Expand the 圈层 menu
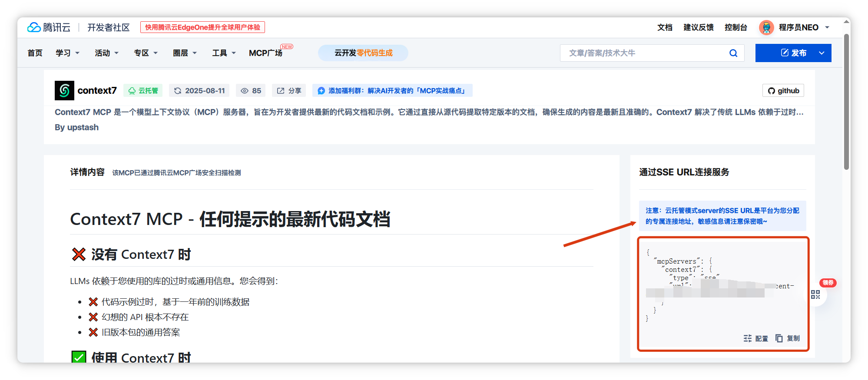This screenshot has width=868, height=380. point(185,53)
